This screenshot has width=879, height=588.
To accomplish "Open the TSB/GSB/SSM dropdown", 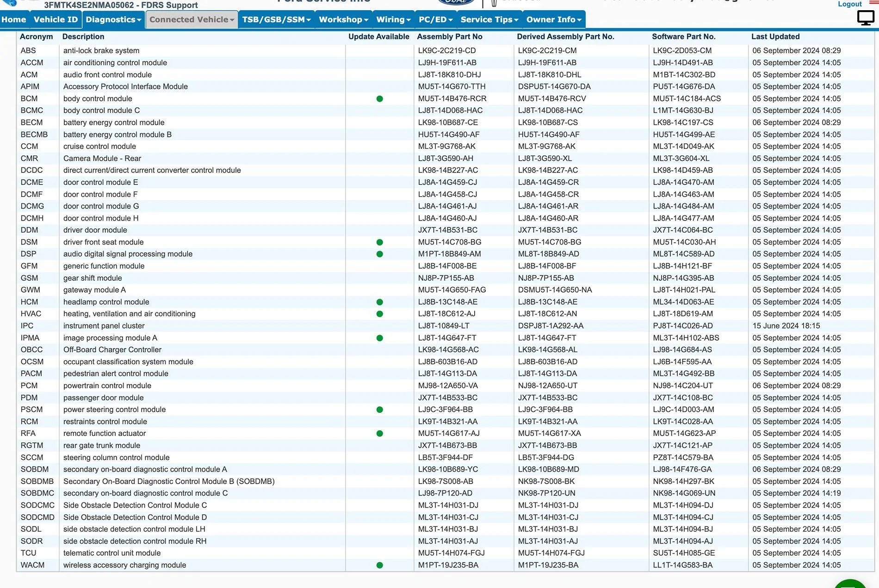I will (x=276, y=19).
